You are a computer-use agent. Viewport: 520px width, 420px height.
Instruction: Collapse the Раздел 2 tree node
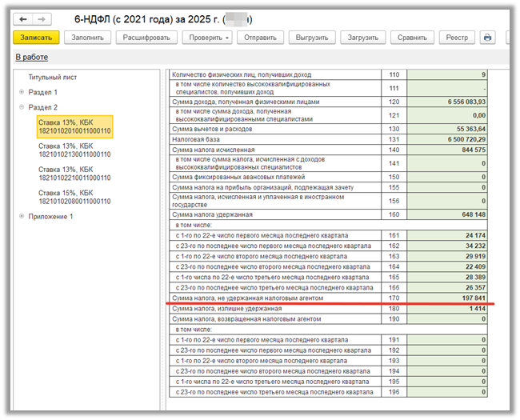click(22, 107)
